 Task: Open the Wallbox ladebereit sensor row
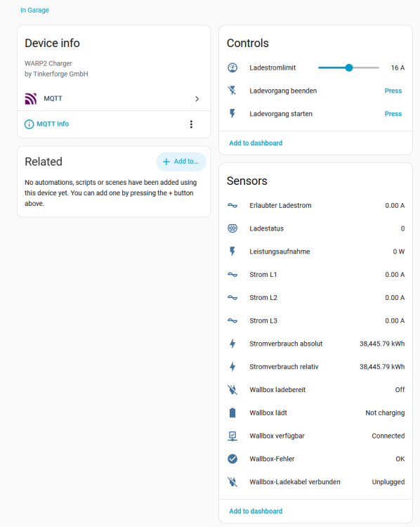tap(316, 390)
